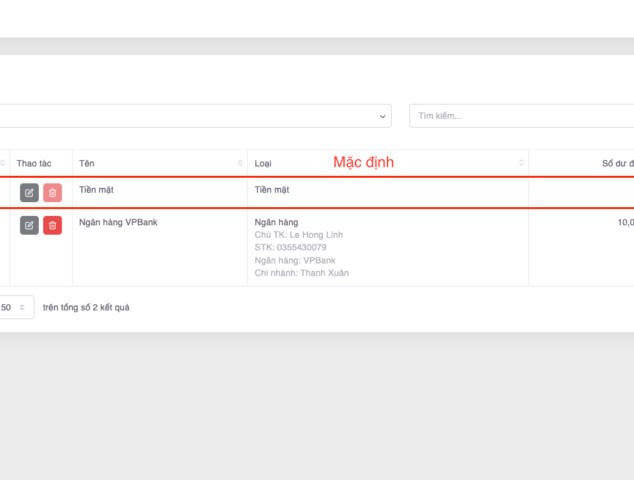Click the Loại column header label
Image resolution: width=634 pixels, height=480 pixels.
(263, 163)
